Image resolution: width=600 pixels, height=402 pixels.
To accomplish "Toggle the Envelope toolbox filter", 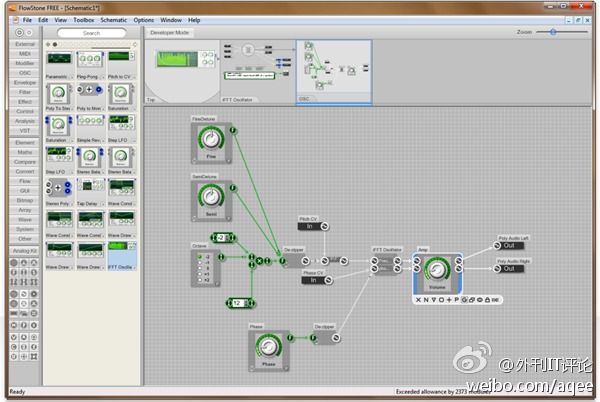I will [24, 83].
